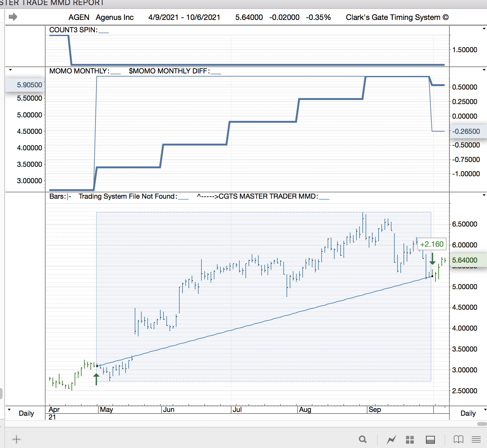487x448 pixels.
Task: Open the price pane right-side dropdown arrow
Action: (484, 195)
